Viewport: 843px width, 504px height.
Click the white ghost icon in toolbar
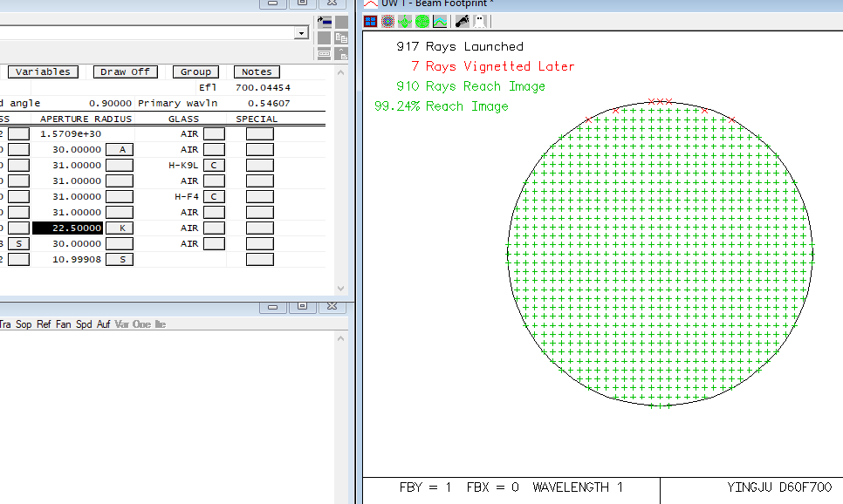(480, 22)
